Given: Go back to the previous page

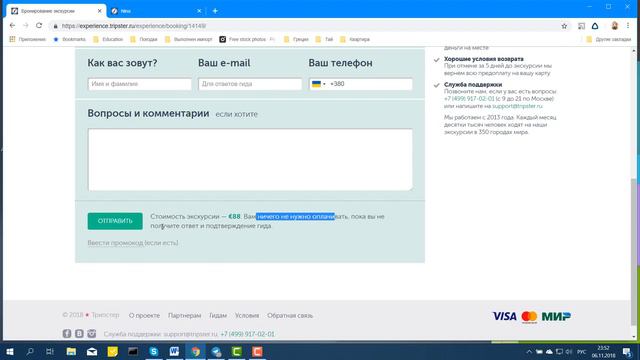Looking at the screenshot, I should point(12,26).
